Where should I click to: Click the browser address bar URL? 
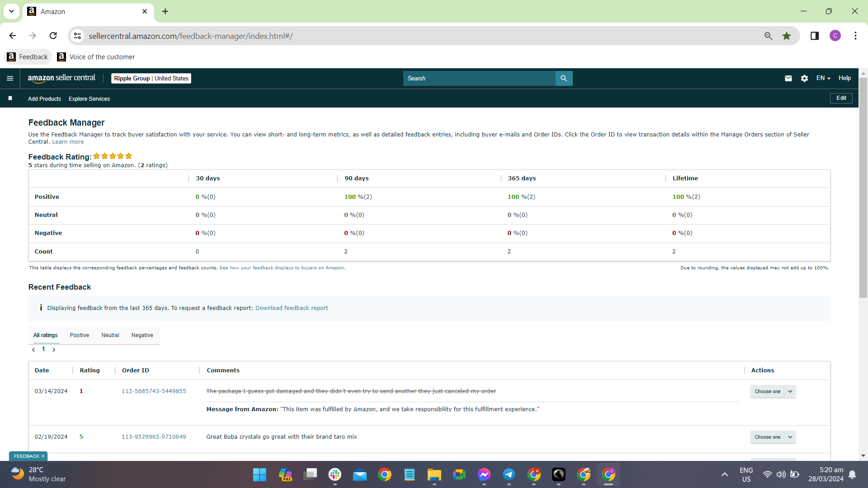(191, 36)
